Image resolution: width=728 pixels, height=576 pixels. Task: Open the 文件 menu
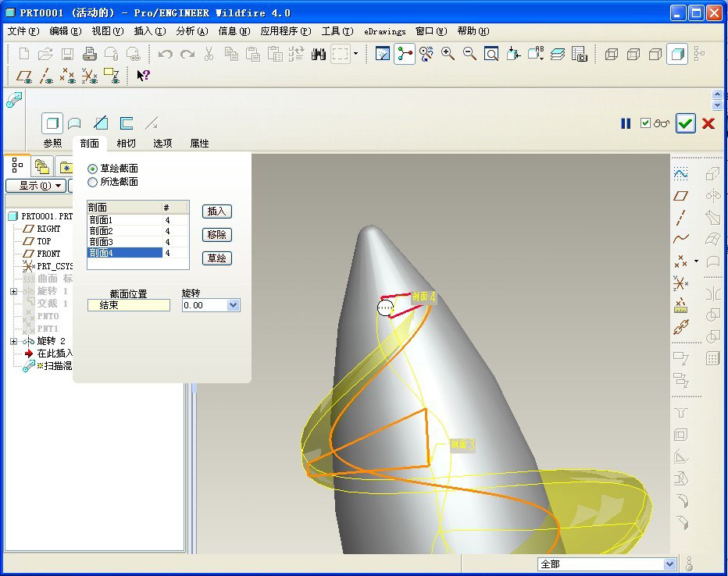(23, 31)
